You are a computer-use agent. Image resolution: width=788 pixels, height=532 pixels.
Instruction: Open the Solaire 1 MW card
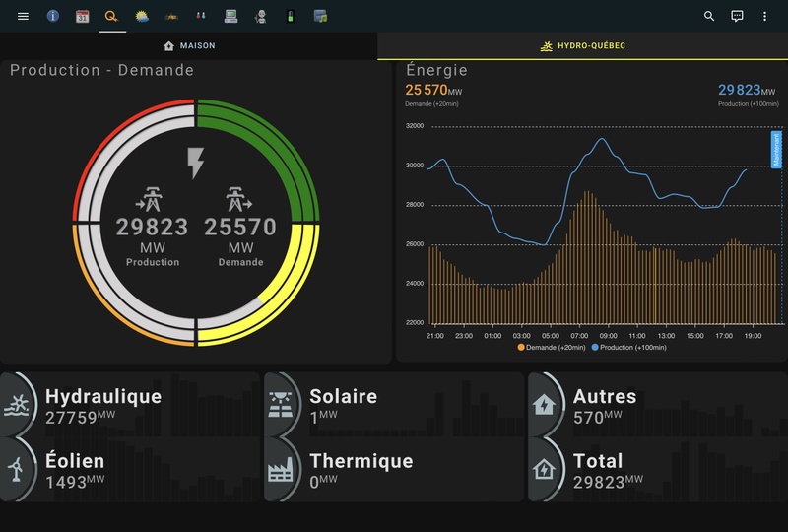393,405
